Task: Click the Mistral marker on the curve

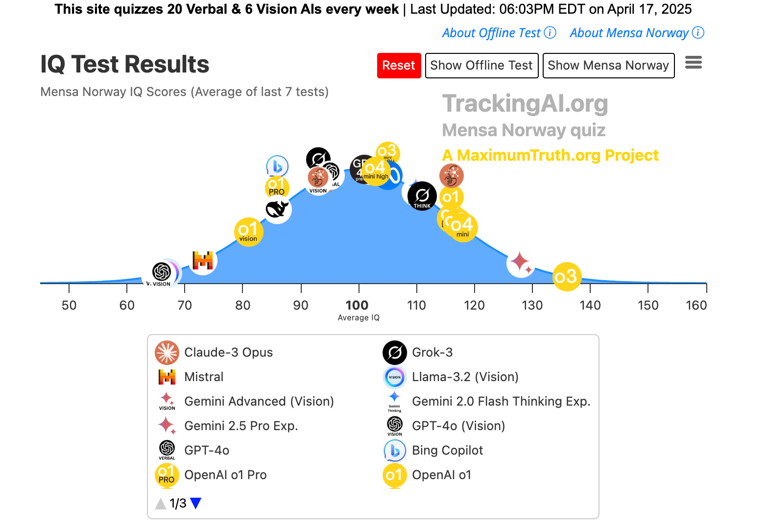Action: (203, 260)
